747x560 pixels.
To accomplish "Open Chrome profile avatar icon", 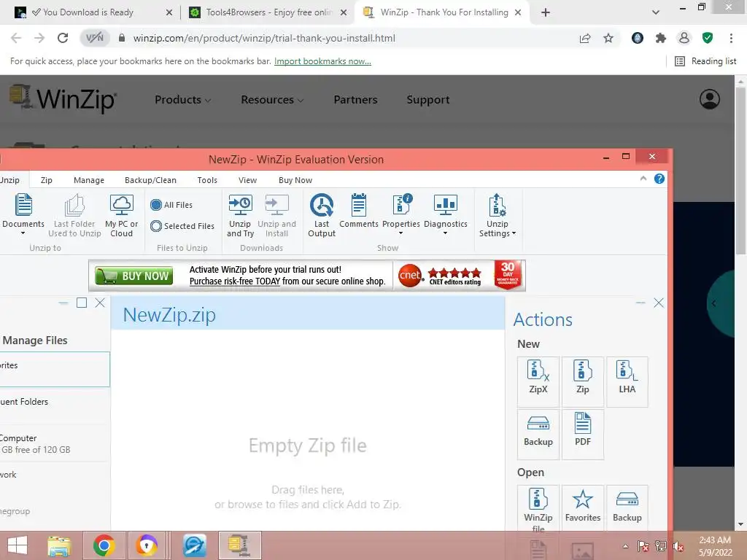I will pos(684,38).
